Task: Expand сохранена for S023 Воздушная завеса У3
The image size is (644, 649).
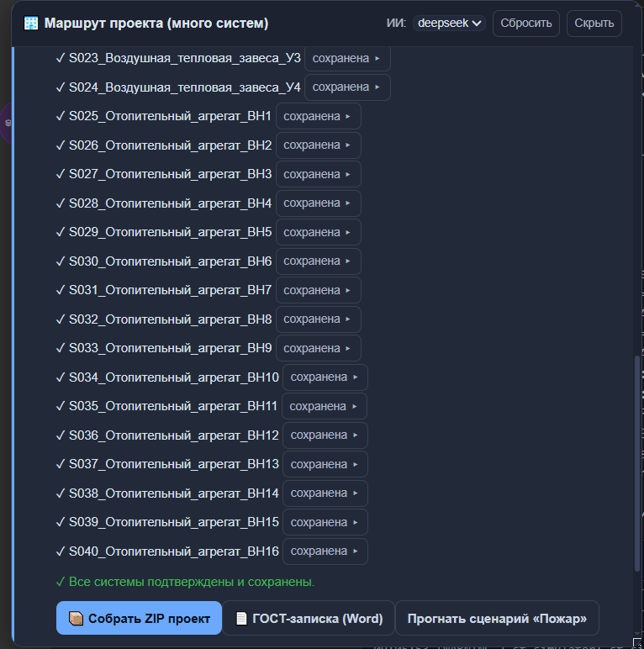Action: [347, 58]
